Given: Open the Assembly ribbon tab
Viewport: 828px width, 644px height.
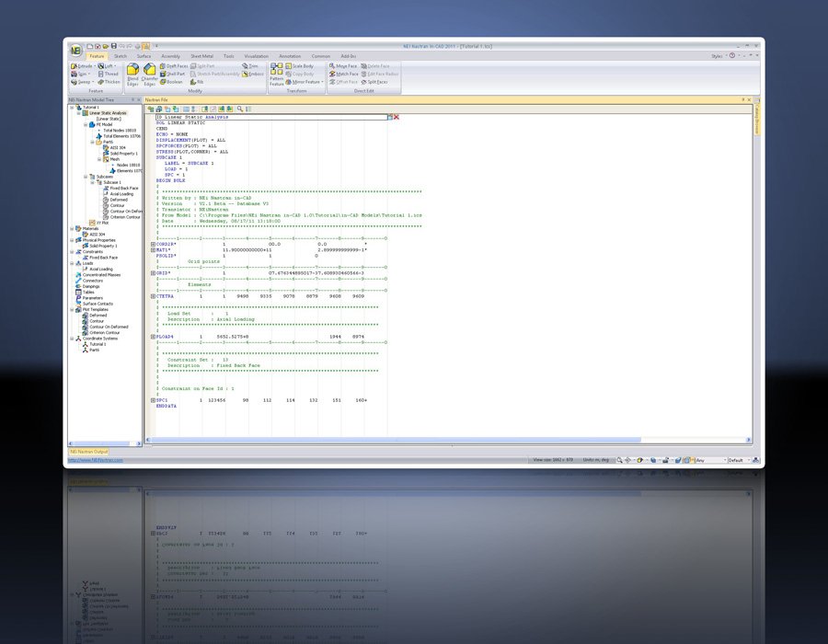Looking at the screenshot, I should click(170, 56).
